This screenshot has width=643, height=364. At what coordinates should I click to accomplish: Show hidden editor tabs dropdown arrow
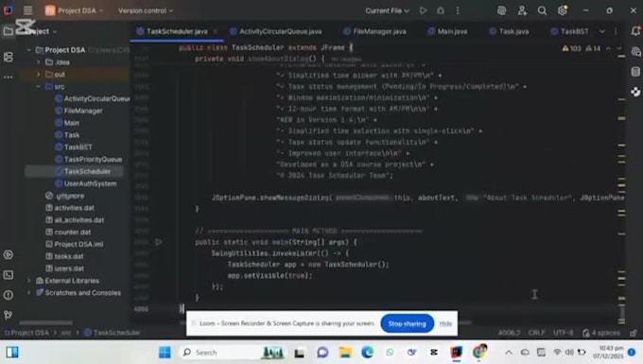click(602, 31)
